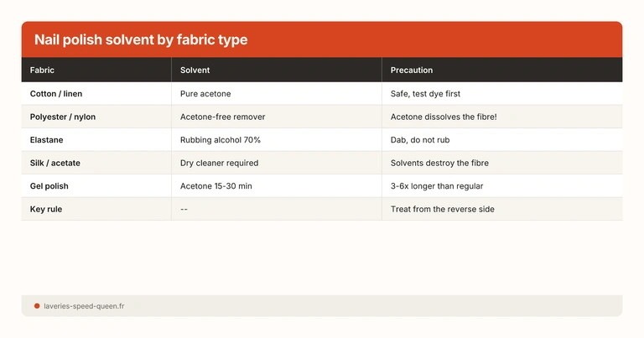Select the 'Rubbing alcohol 70%' cell
Viewport: 644px width, 338px height.
[x=221, y=140]
